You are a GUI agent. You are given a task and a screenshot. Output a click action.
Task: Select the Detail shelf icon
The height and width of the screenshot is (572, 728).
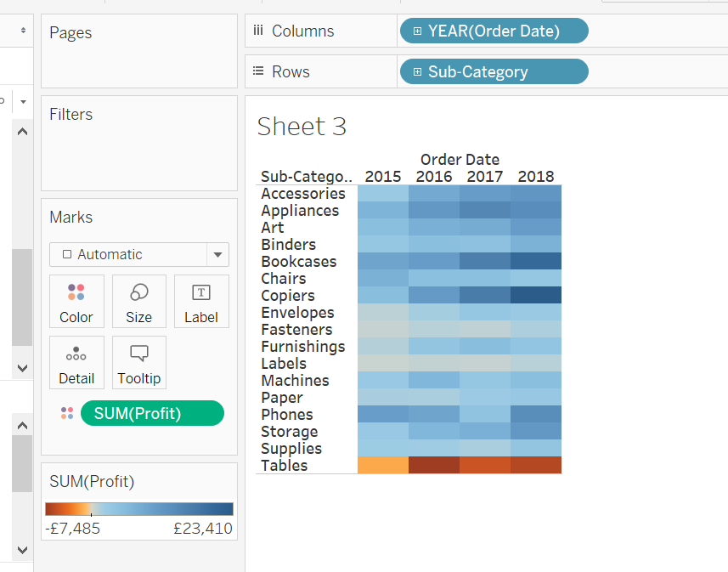(76, 363)
